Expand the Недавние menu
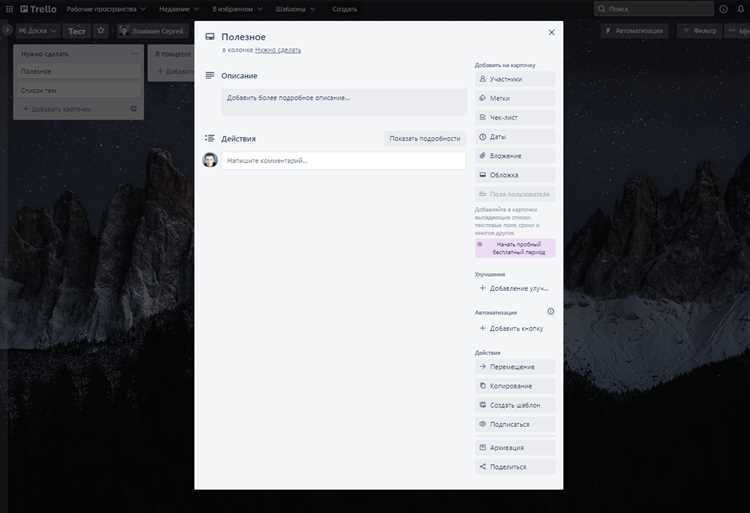The height and width of the screenshot is (513, 750). tap(179, 9)
